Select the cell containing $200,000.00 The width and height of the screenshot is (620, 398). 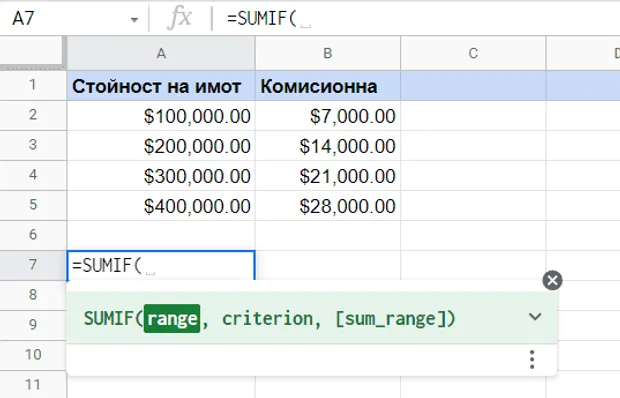point(161,145)
